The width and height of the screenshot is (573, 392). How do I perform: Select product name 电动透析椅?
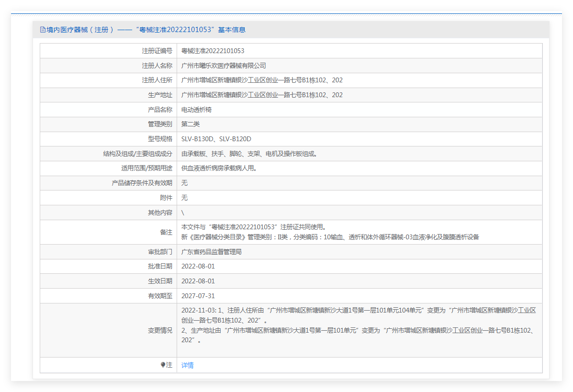pos(196,110)
